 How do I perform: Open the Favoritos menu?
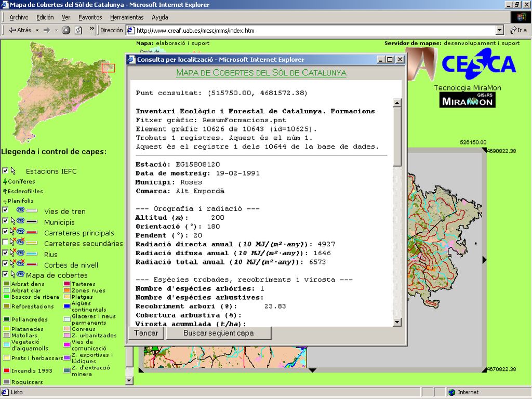point(90,17)
